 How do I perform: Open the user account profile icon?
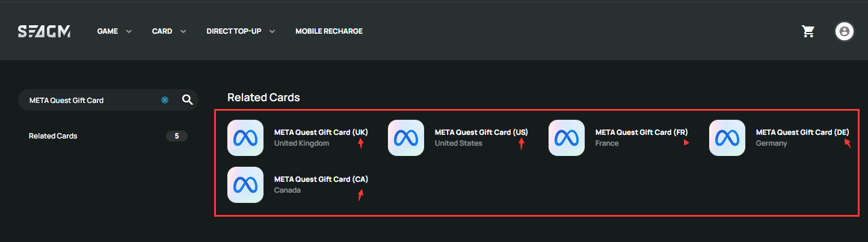(x=845, y=31)
